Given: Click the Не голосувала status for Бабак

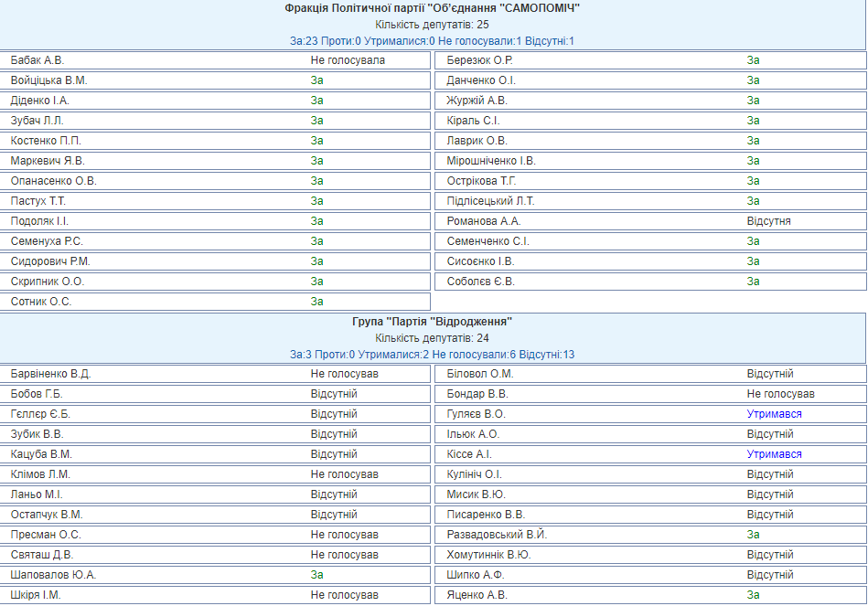Looking at the screenshot, I should pos(348,60).
